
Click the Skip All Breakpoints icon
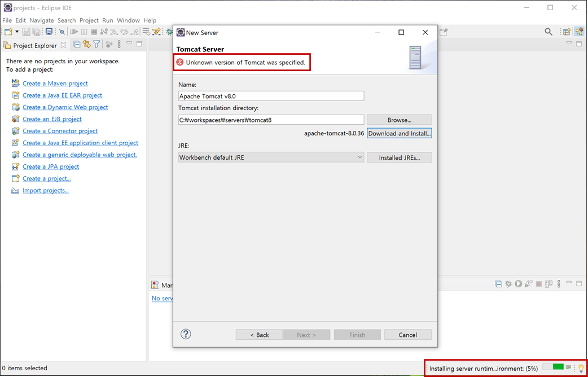pos(62,32)
